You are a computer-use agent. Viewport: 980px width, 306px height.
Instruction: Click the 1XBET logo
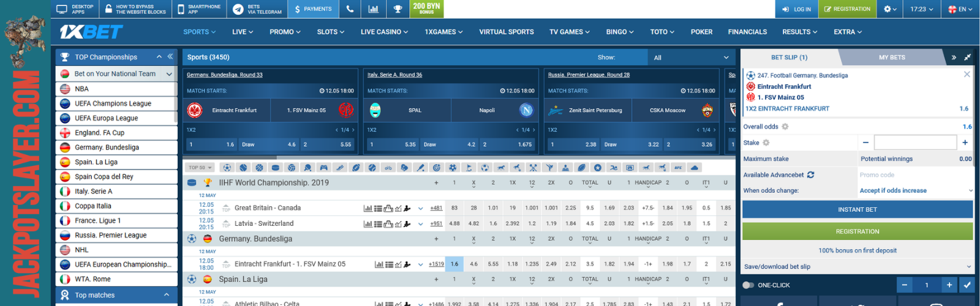coord(91,32)
